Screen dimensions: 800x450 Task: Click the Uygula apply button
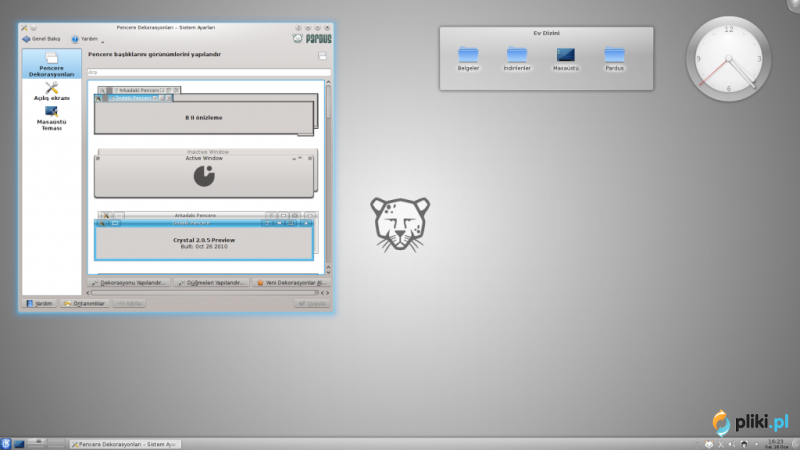click(312, 304)
